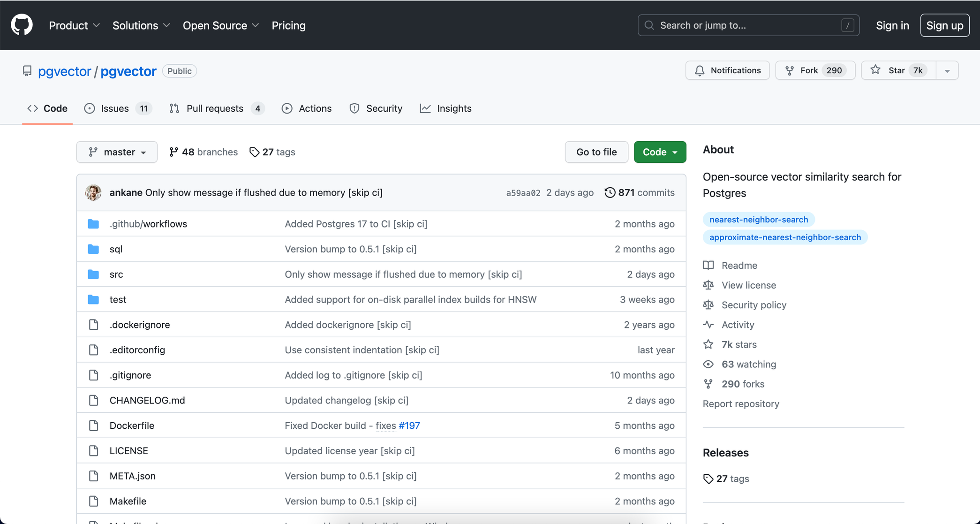The height and width of the screenshot is (524, 980).
Task: Click the Search or jump to field
Action: tap(748, 25)
